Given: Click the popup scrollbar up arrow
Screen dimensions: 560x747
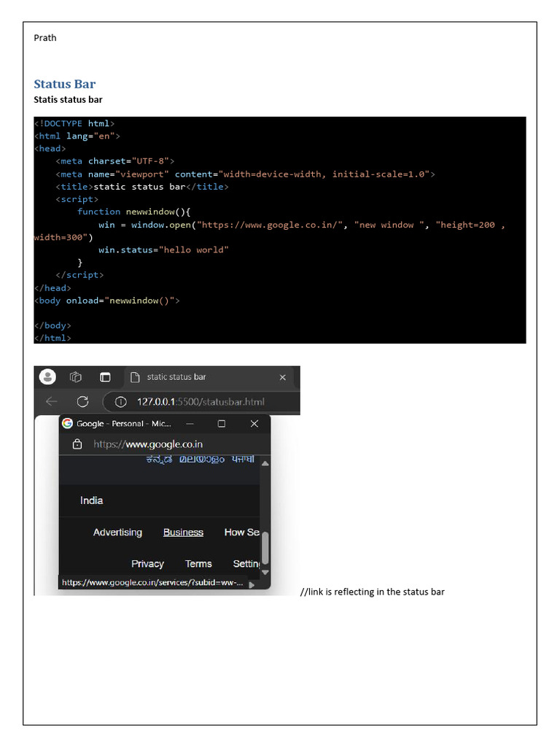Looking at the screenshot, I should click(265, 463).
